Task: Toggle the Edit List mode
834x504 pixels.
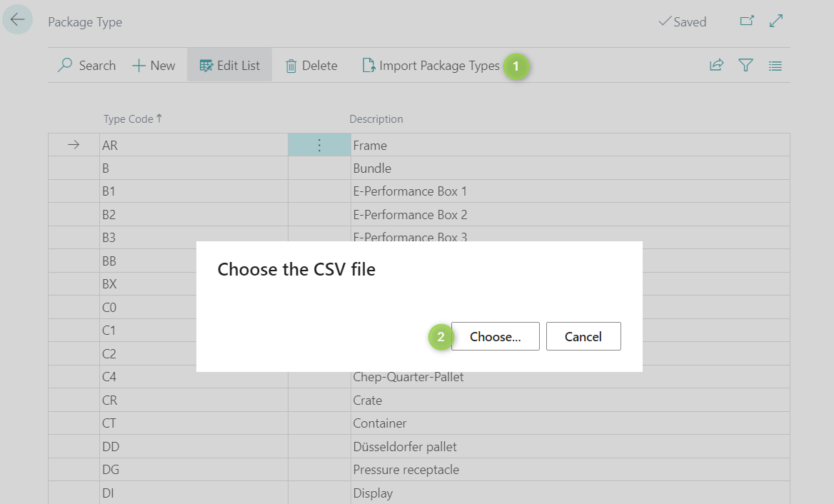Action: 229,66
